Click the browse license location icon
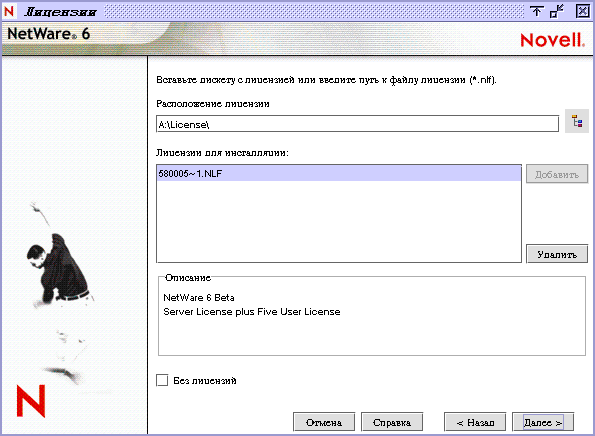This screenshot has width=595, height=436. point(576,122)
